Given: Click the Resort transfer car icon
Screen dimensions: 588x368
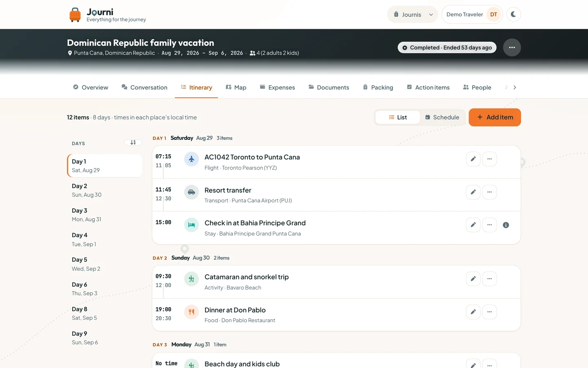Looking at the screenshot, I should tap(192, 192).
